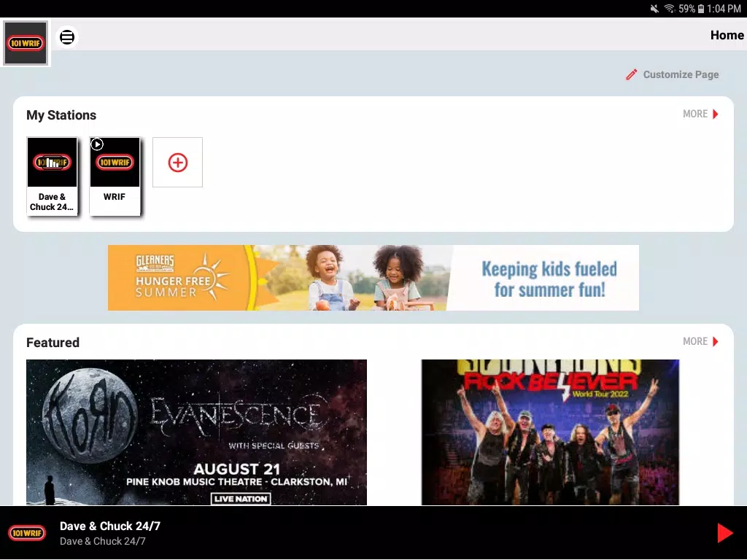Play Dave & Chuck 24/7 in bottom player
The height and width of the screenshot is (560, 747).
click(x=724, y=533)
